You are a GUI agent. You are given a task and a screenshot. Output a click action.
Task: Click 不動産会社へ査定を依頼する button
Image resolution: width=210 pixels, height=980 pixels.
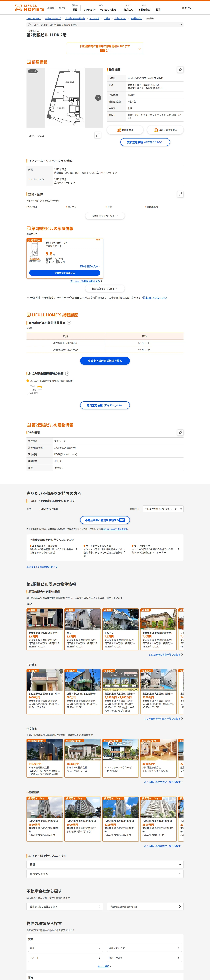(x=105, y=520)
